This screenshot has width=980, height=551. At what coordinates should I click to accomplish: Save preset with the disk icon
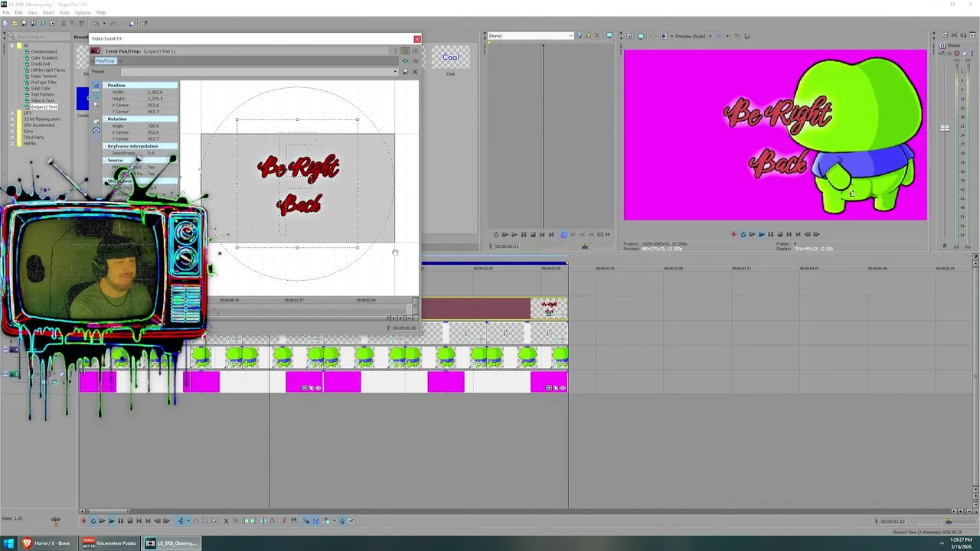(405, 72)
